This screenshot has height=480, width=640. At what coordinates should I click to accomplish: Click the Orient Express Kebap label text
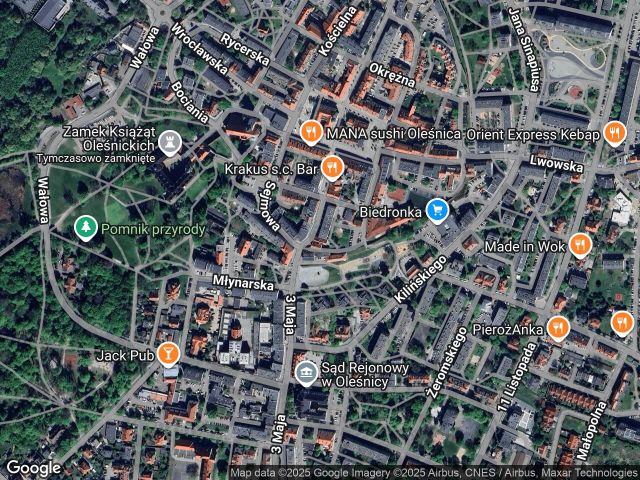click(x=532, y=135)
